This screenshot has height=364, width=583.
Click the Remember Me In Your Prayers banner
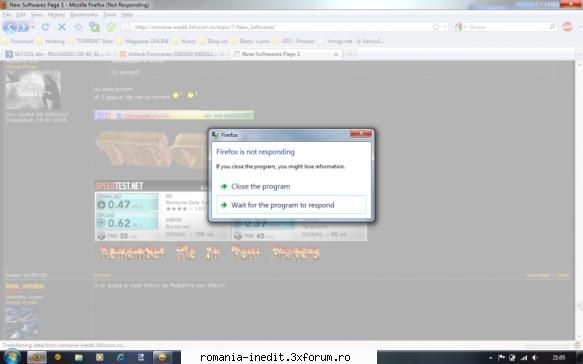[210, 254]
